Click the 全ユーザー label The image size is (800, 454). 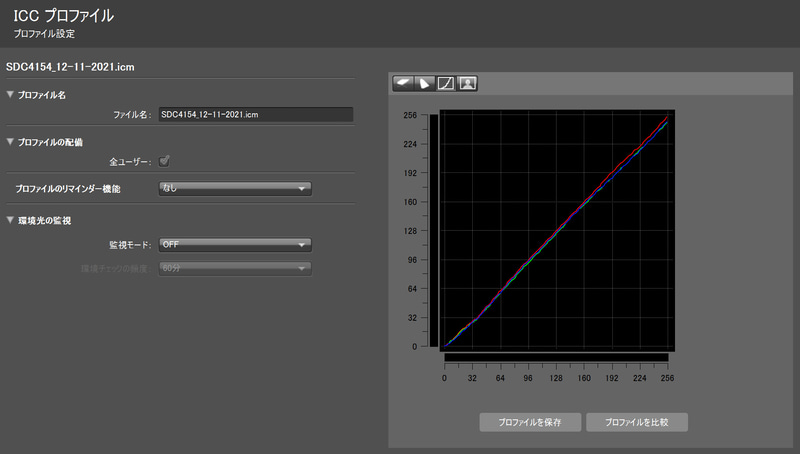click(130, 162)
